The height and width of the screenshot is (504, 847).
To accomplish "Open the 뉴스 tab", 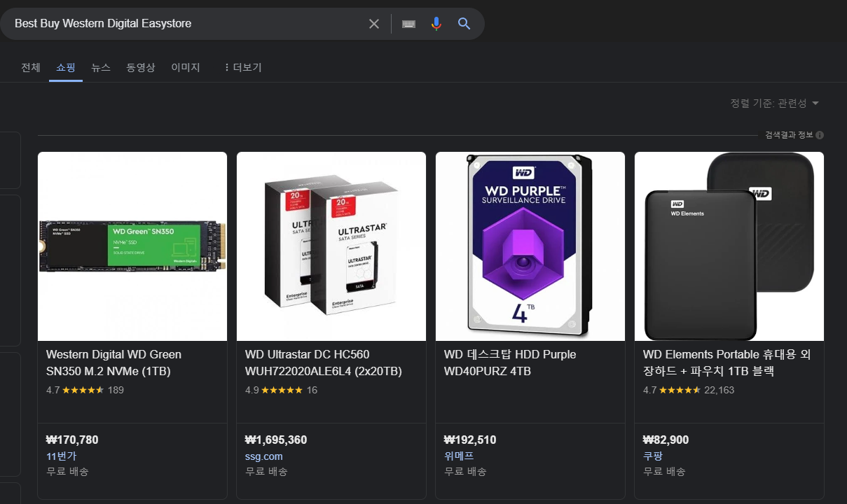I will [101, 68].
